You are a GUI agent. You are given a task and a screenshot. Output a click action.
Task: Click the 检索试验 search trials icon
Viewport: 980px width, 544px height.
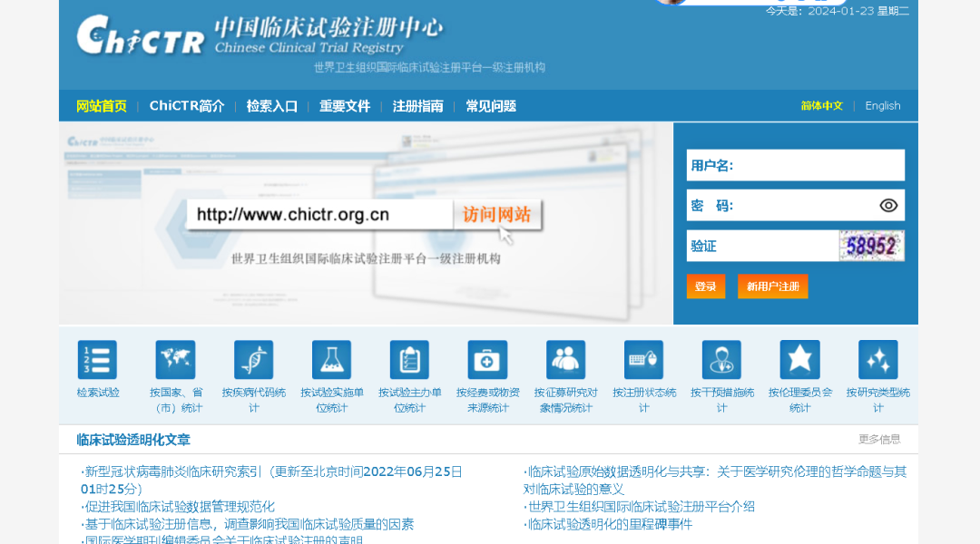click(97, 359)
